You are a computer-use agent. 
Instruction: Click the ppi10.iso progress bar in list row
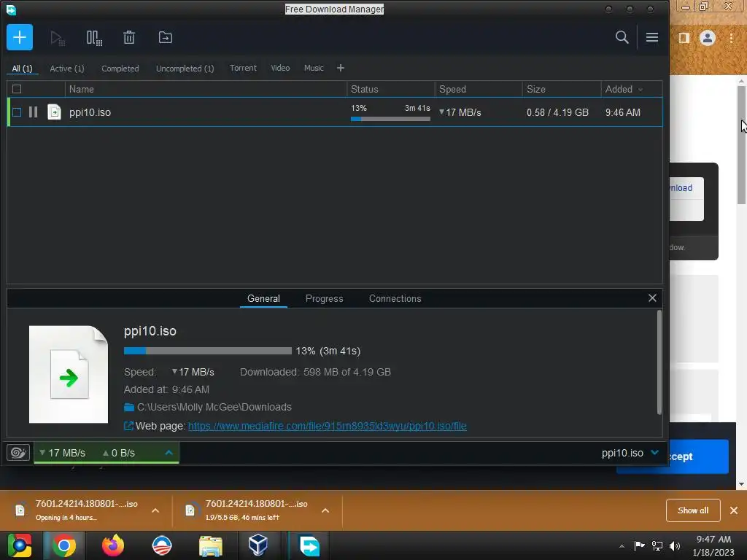tap(390, 119)
